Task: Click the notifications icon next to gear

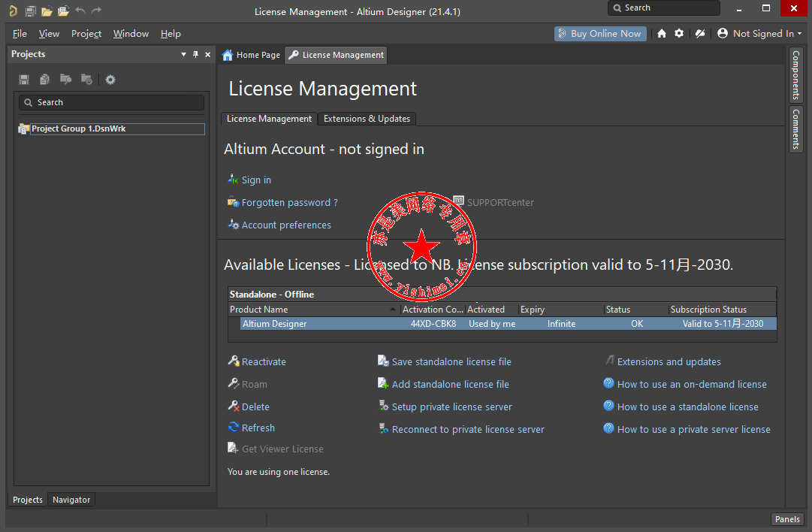Action: coord(700,34)
